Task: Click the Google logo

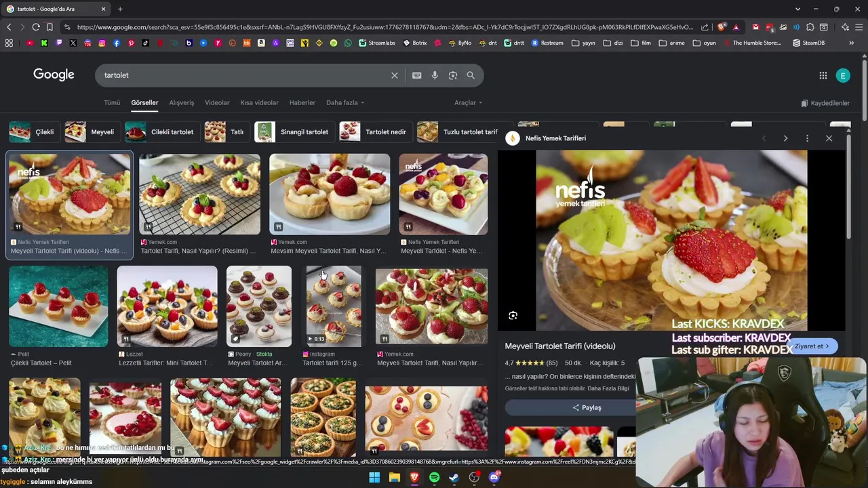Action: click(54, 75)
